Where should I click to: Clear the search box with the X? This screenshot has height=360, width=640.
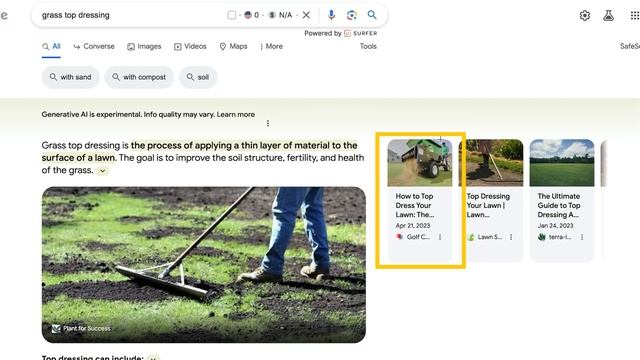coord(306,15)
